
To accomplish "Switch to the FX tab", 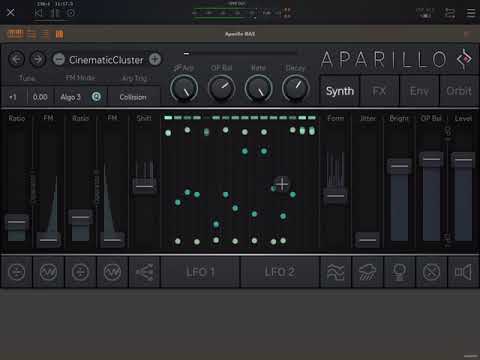I will pyautogui.click(x=379, y=91).
